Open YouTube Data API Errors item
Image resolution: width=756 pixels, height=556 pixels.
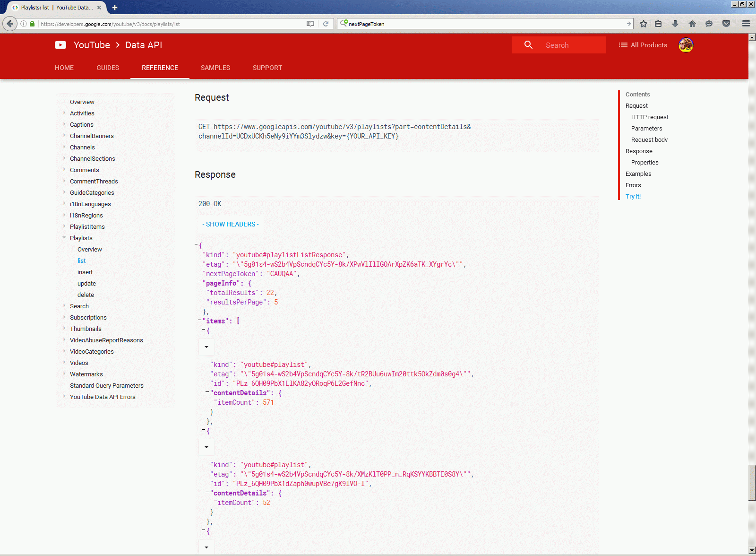point(103,397)
